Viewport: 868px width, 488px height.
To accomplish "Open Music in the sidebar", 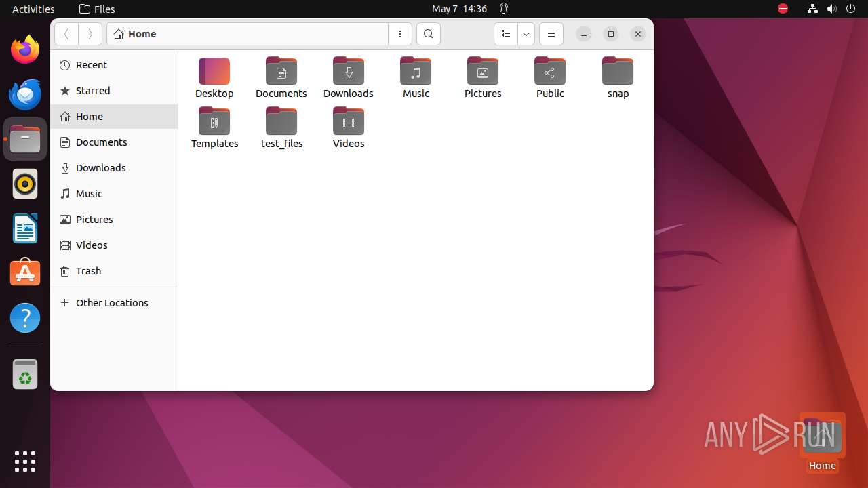I will [114, 194].
